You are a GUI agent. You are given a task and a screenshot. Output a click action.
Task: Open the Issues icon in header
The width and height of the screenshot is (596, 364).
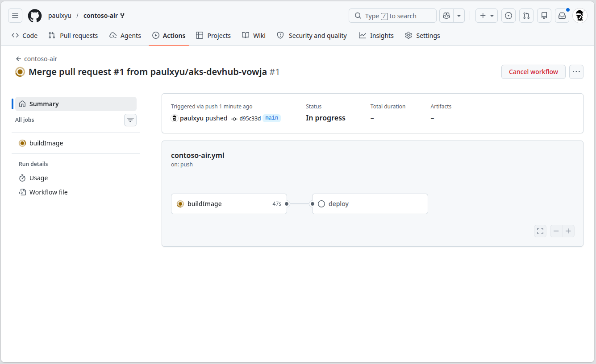(508, 16)
